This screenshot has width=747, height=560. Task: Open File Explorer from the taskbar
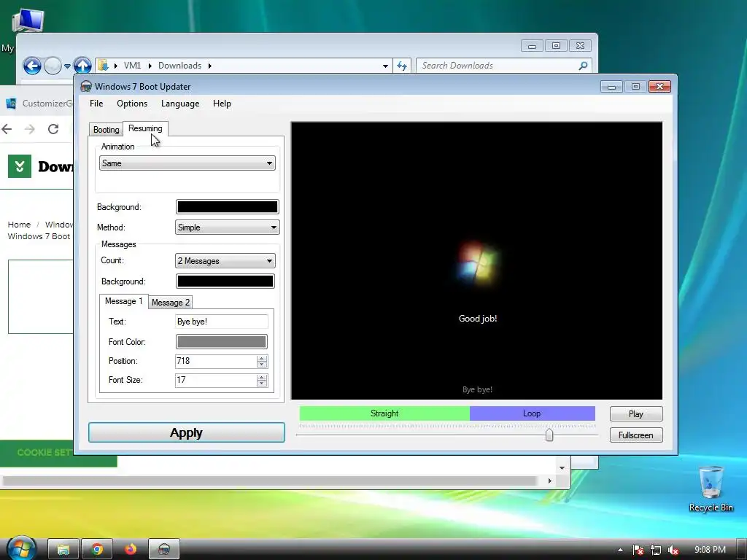tap(63, 550)
